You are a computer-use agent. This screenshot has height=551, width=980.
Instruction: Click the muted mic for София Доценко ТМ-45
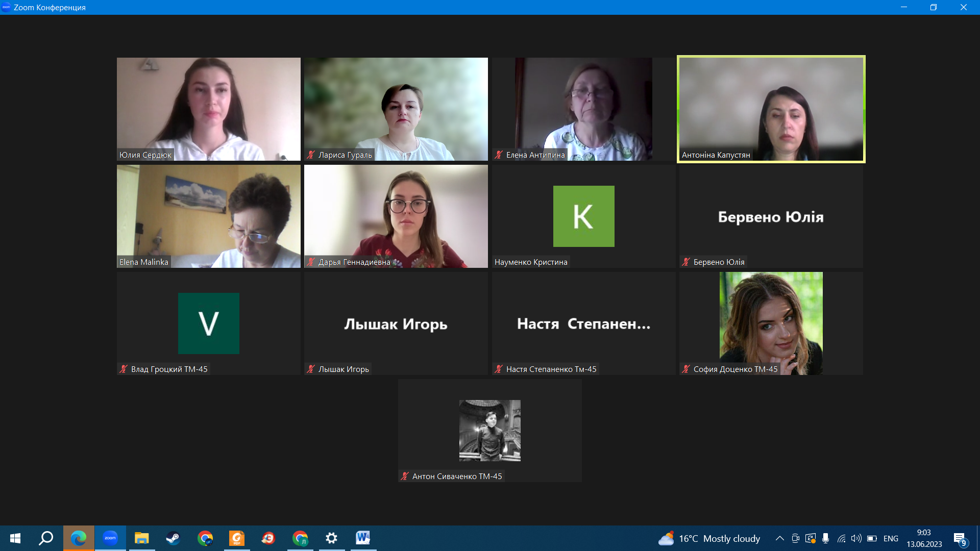pyautogui.click(x=686, y=369)
